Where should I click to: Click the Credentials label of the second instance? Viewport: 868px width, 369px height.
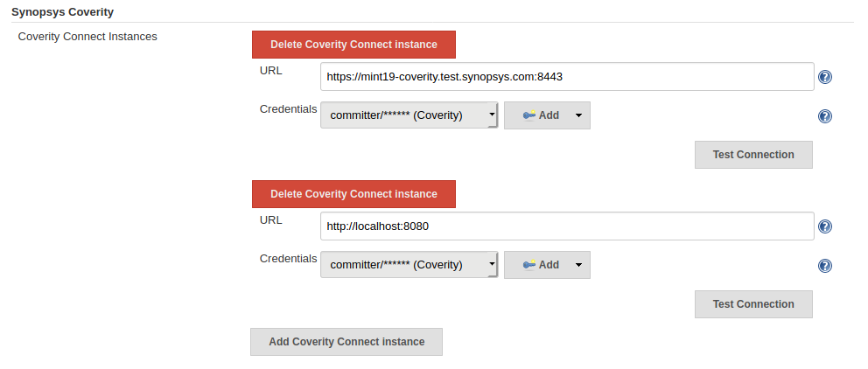(289, 258)
